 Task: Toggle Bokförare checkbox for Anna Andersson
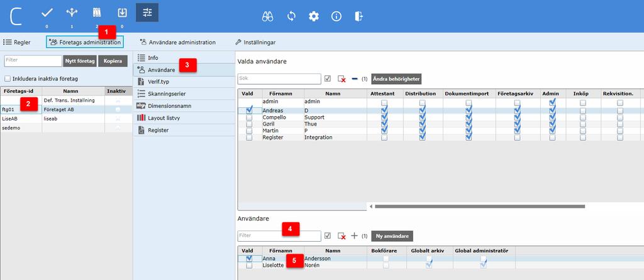(386, 259)
